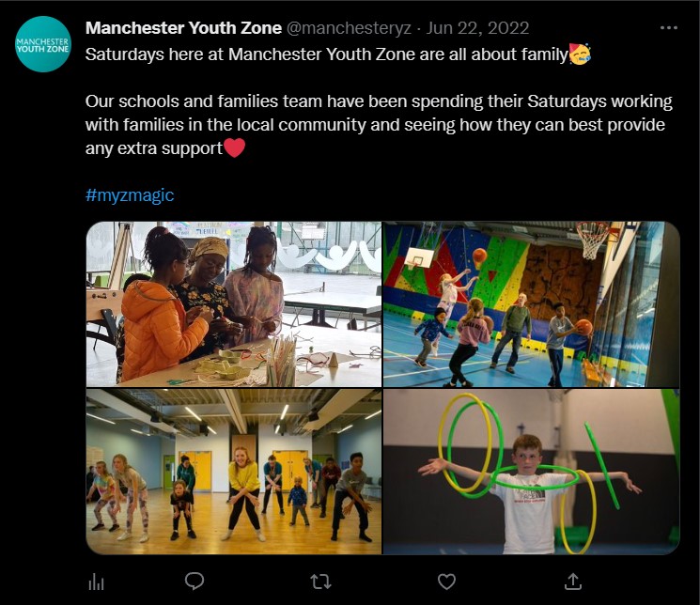
Task: Open the crafting table photo
Action: (x=234, y=304)
